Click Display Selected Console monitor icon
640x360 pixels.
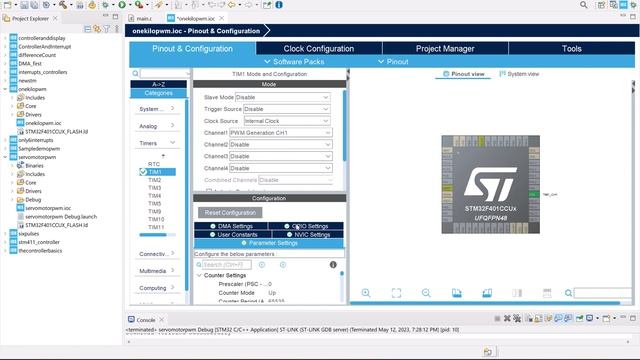point(589,318)
